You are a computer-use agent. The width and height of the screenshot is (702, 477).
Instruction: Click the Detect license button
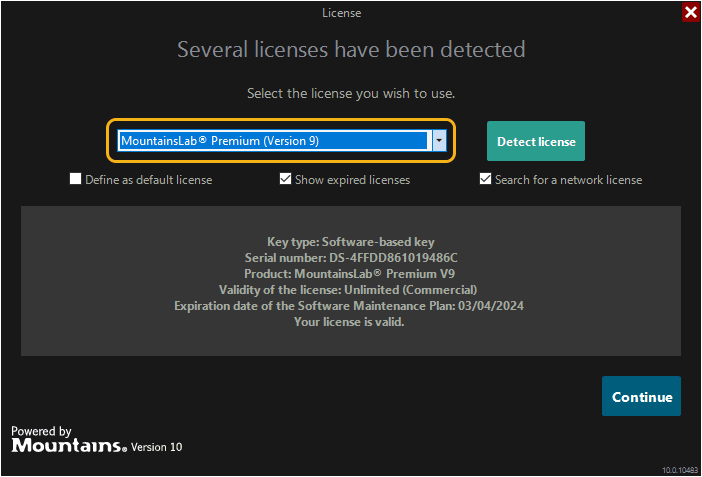click(535, 141)
